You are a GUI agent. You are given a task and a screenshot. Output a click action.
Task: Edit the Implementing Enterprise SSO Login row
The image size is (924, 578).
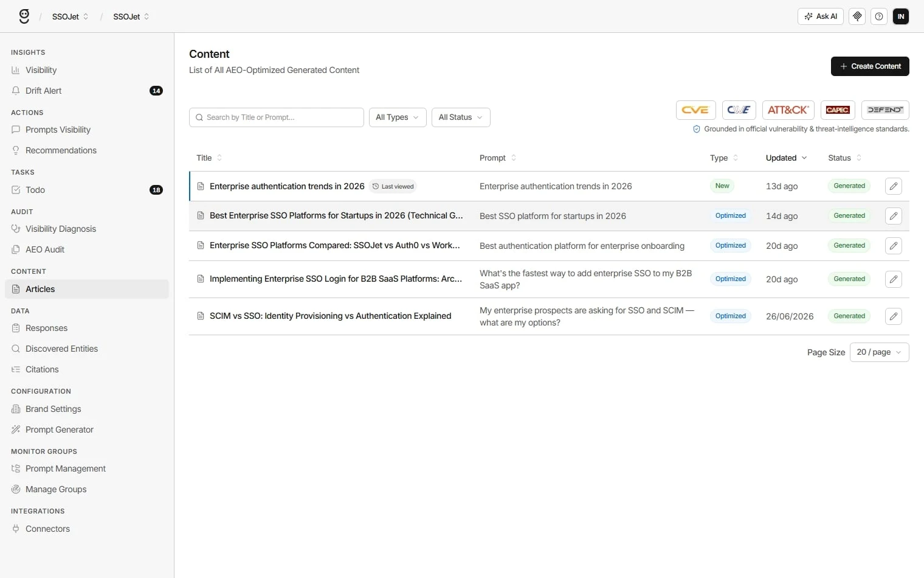coord(893,279)
